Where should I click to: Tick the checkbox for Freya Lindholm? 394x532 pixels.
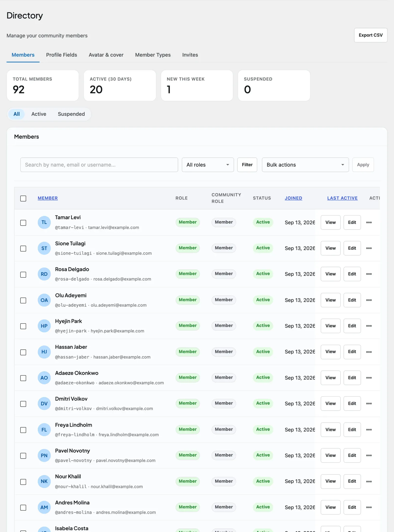tap(23, 430)
